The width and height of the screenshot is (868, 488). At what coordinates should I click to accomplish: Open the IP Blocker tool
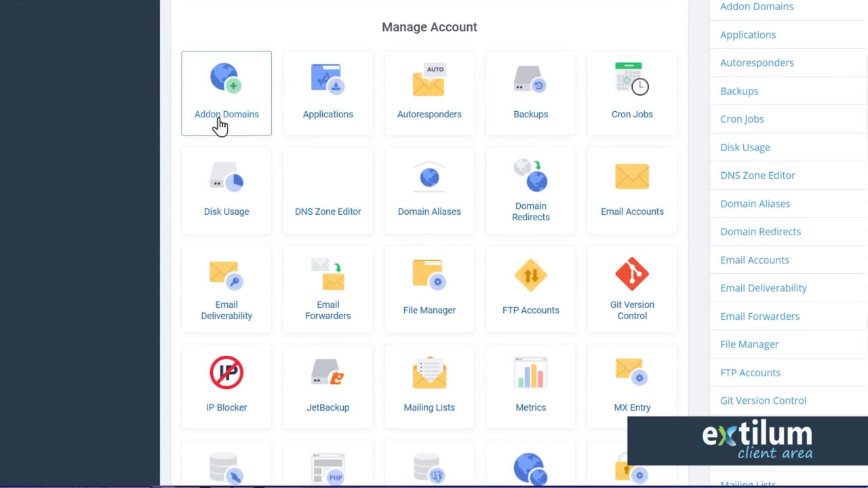tap(226, 386)
